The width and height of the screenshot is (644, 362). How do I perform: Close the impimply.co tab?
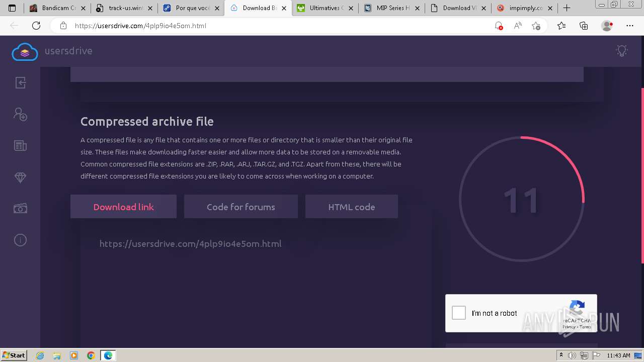click(x=550, y=8)
